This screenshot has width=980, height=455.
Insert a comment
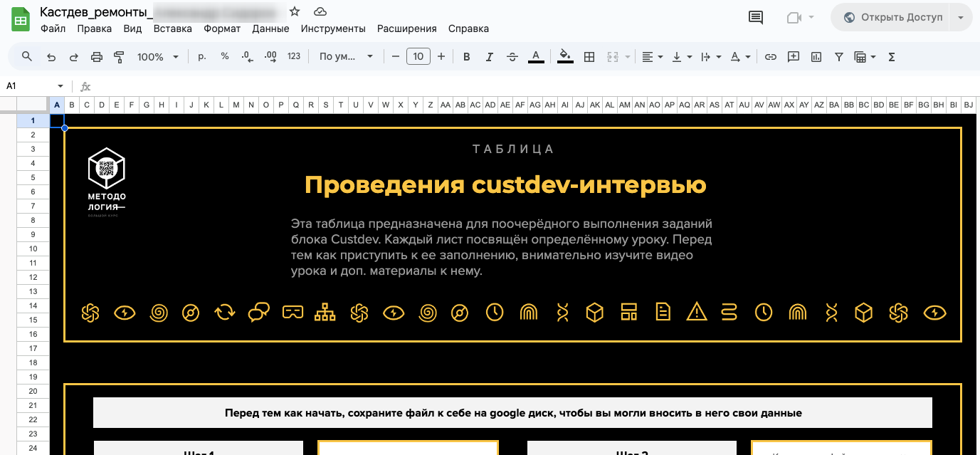pyautogui.click(x=794, y=57)
